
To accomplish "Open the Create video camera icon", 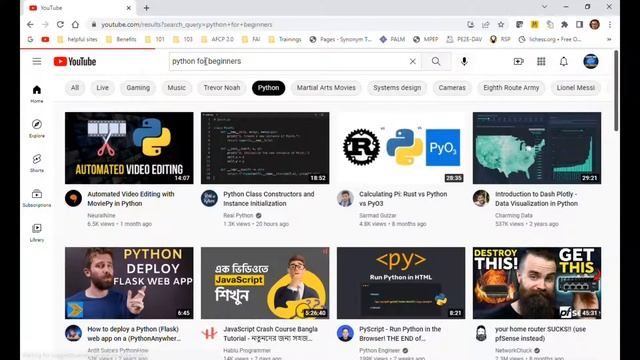I will click(x=518, y=61).
